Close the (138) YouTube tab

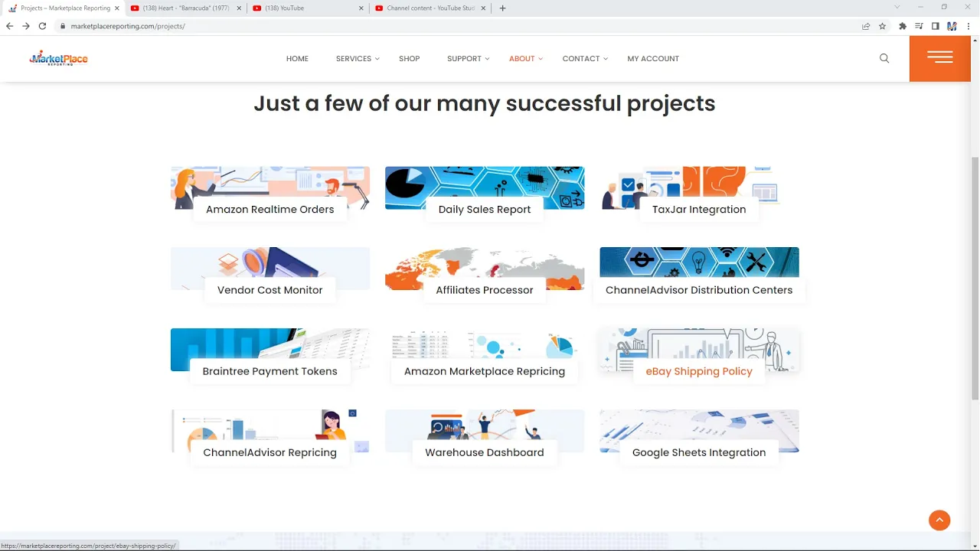coord(361,8)
